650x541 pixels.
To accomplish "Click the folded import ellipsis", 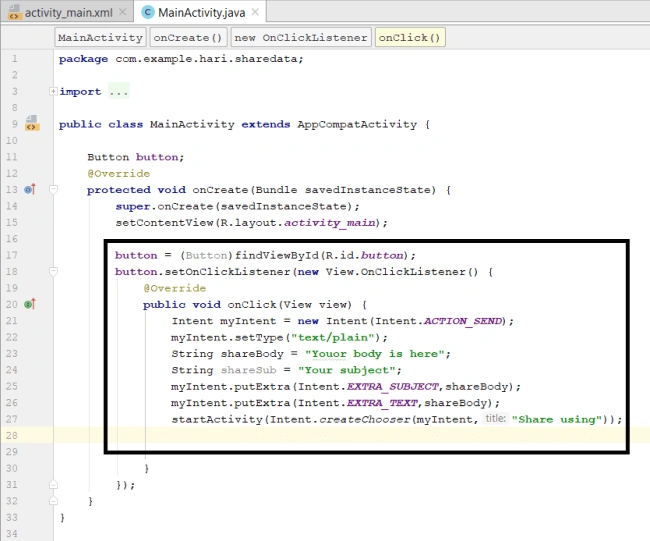I will click(119, 92).
